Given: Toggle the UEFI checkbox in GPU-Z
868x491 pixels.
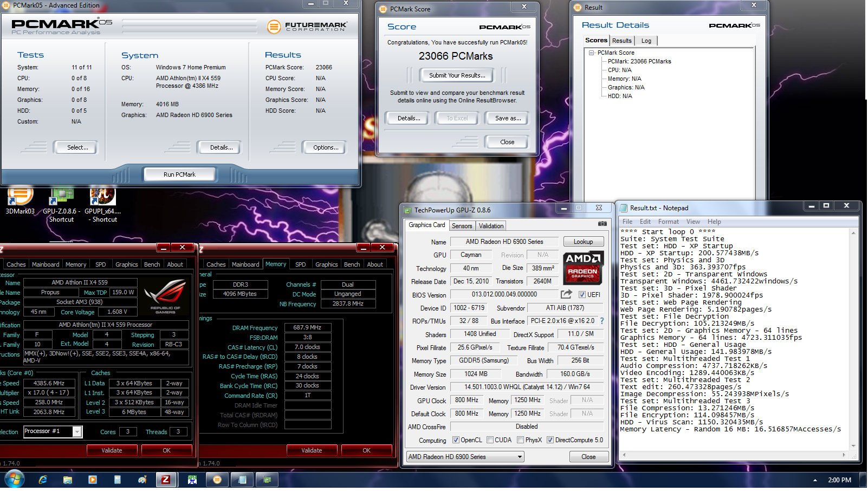Looking at the screenshot, I should click(582, 295).
